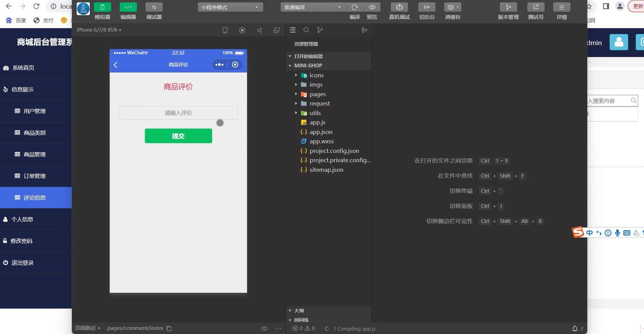Detach the simulator window icon
644x334 pixels.
pyautogui.click(x=277, y=30)
